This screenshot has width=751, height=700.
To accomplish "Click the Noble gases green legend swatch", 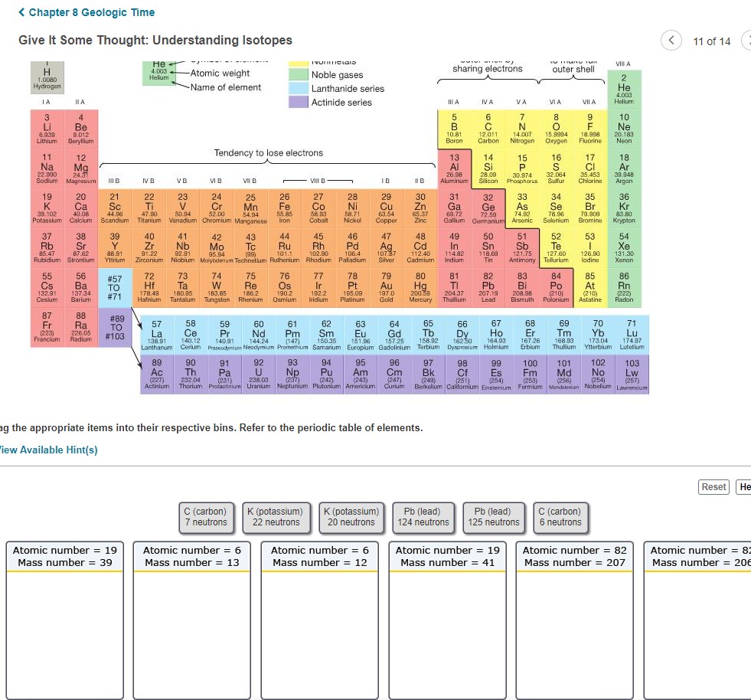I will (x=298, y=74).
